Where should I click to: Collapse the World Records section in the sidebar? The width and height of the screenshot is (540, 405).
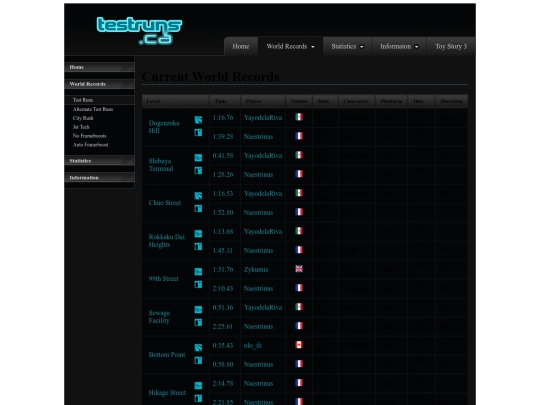point(99,84)
